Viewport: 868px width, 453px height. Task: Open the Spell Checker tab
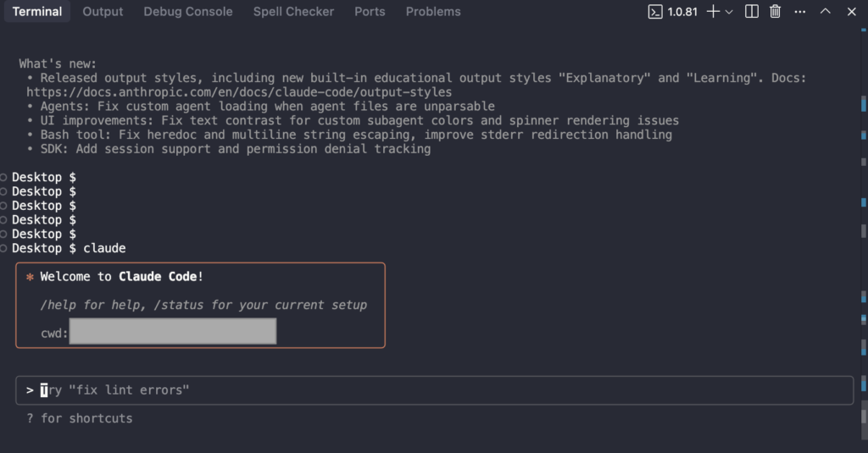[293, 12]
